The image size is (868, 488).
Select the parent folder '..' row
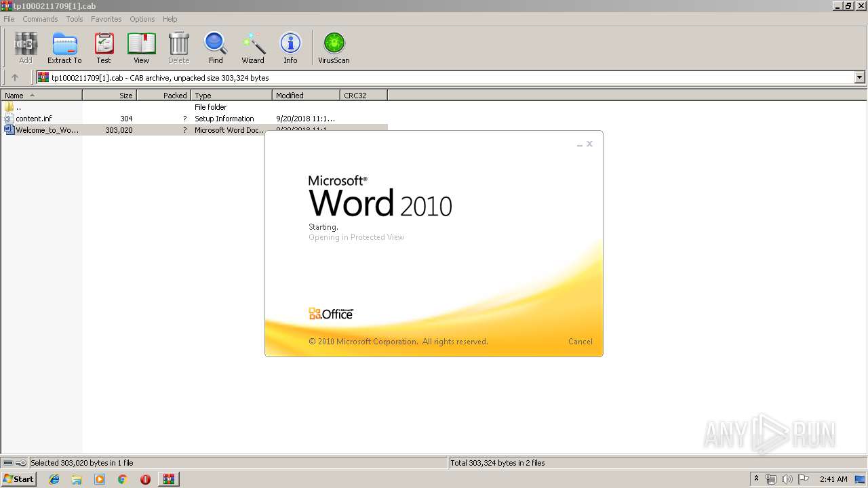click(194, 107)
